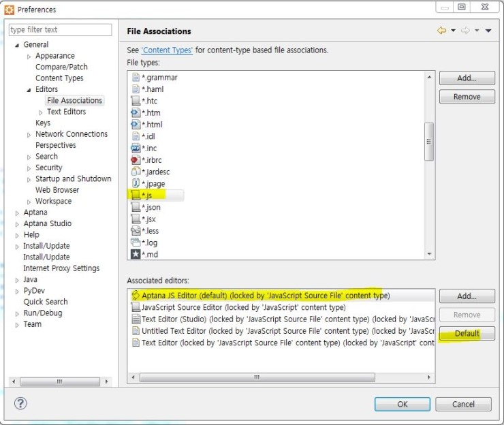Set selected editor as Default
504x425 pixels.
pos(467,333)
